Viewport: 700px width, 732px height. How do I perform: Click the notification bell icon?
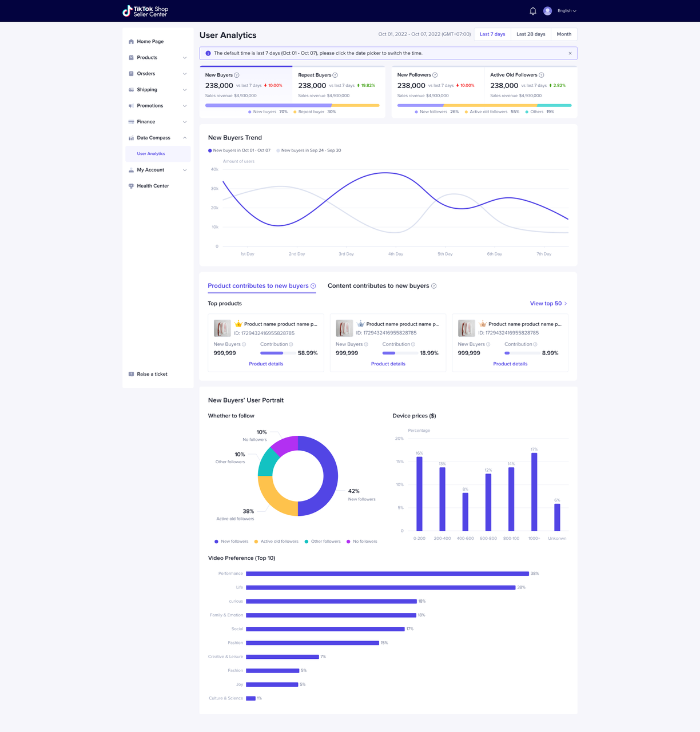tap(532, 11)
